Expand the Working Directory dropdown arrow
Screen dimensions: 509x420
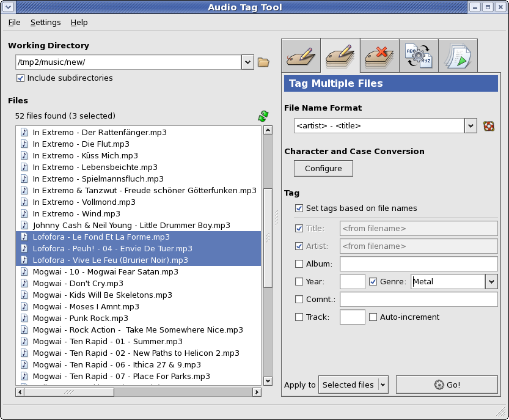point(247,62)
